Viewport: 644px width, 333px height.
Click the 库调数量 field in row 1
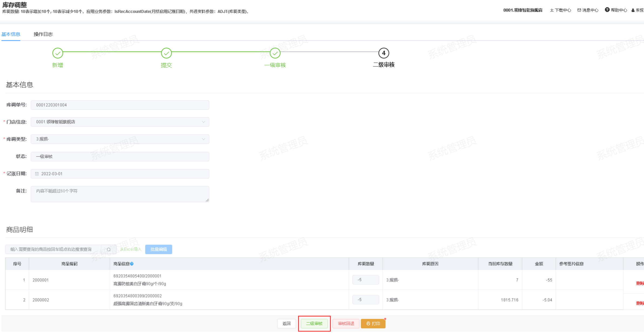pos(365,280)
